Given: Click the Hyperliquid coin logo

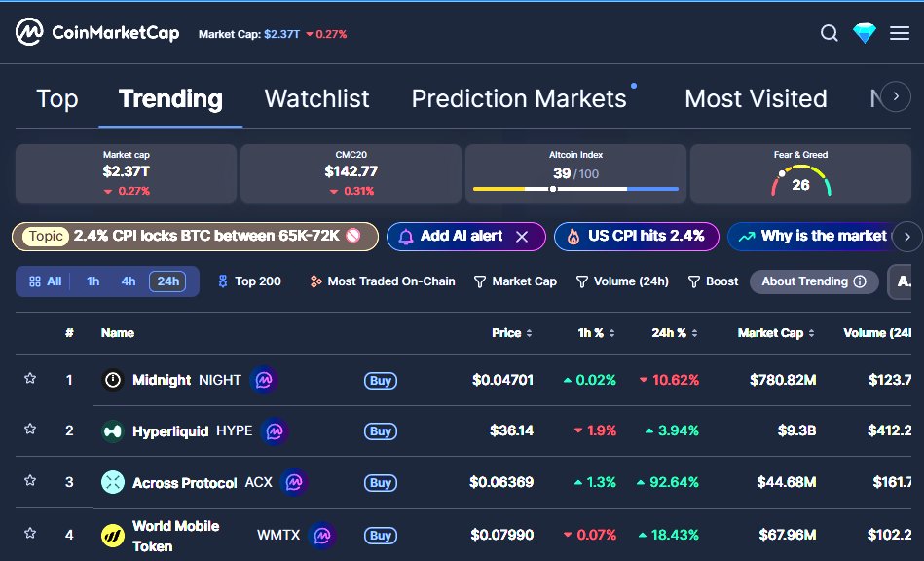Looking at the screenshot, I should [x=113, y=431].
